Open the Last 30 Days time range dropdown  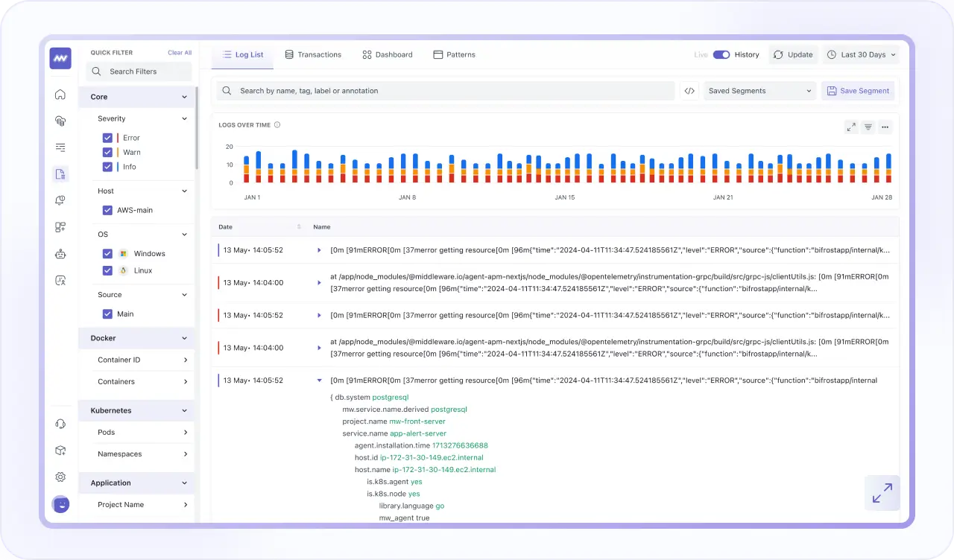pyautogui.click(x=861, y=54)
